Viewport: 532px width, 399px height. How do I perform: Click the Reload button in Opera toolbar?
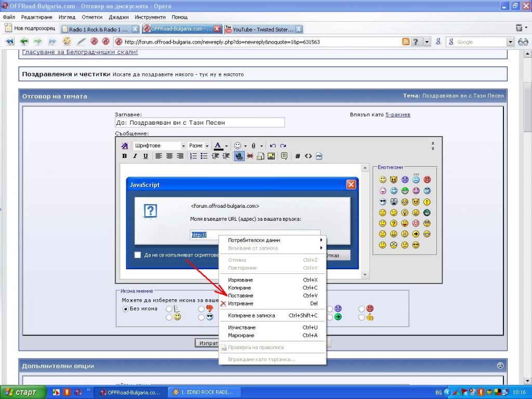pyautogui.click(x=66, y=42)
